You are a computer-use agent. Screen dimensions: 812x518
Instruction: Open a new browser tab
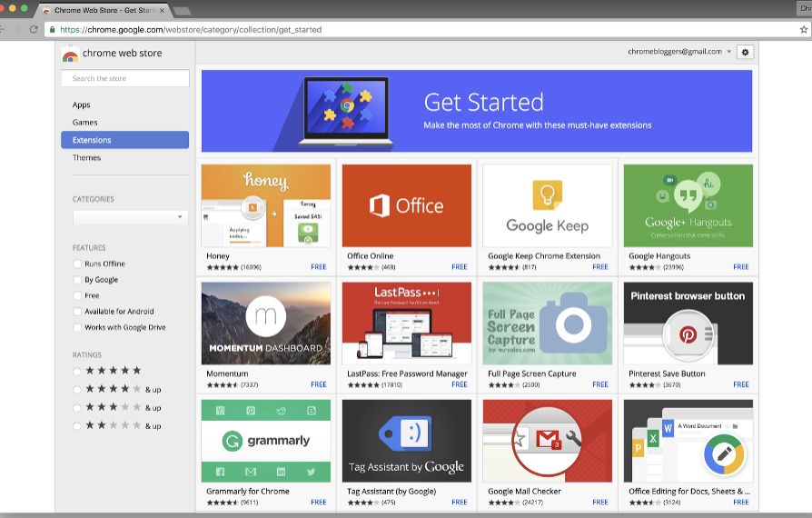click(x=182, y=11)
